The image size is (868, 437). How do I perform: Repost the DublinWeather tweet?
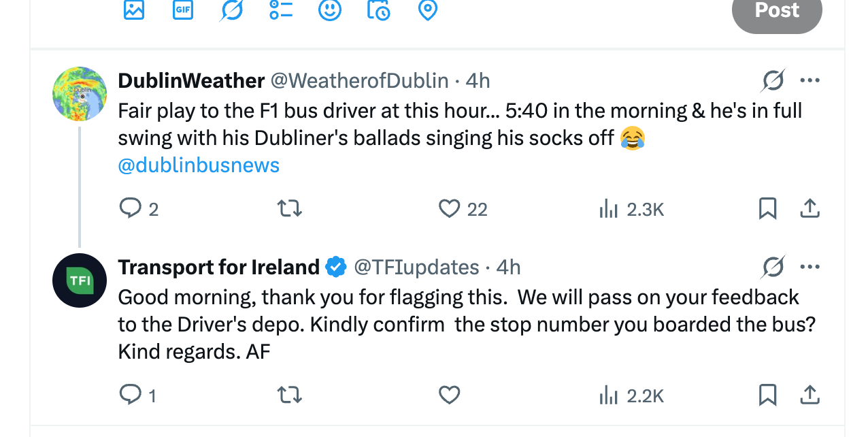[290, 208]
